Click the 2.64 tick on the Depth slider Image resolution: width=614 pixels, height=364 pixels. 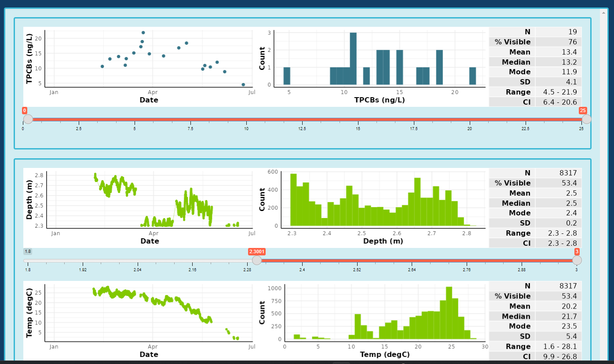[412, 269]
